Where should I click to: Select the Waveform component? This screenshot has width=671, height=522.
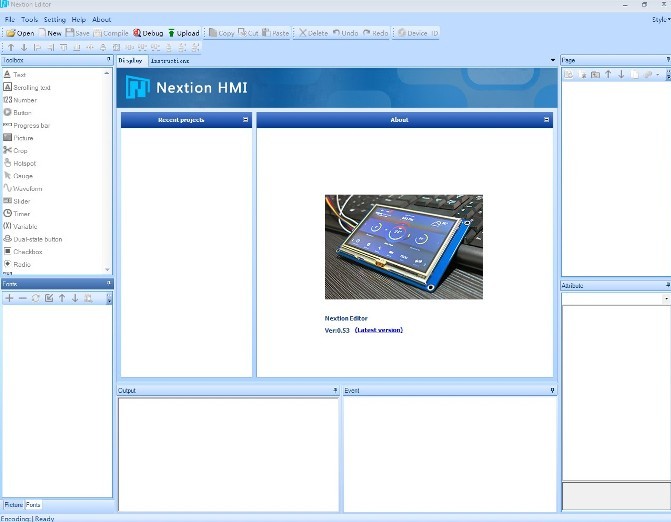pos(23,188)
